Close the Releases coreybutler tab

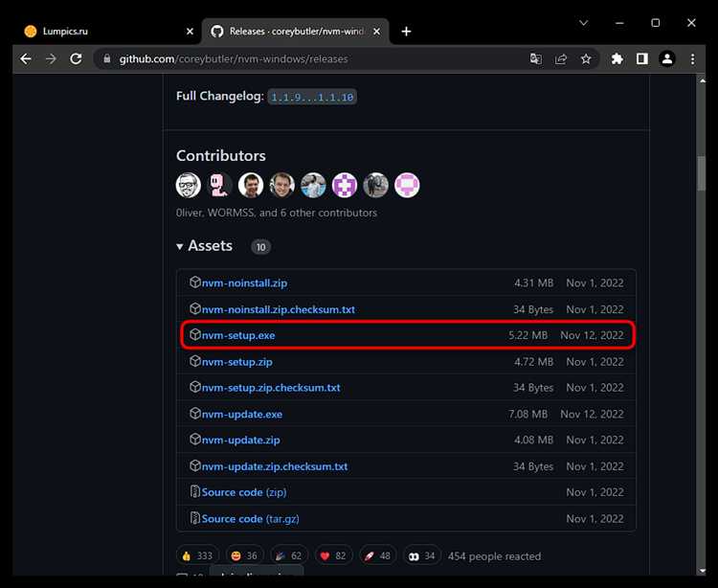[x=376, y=32]
